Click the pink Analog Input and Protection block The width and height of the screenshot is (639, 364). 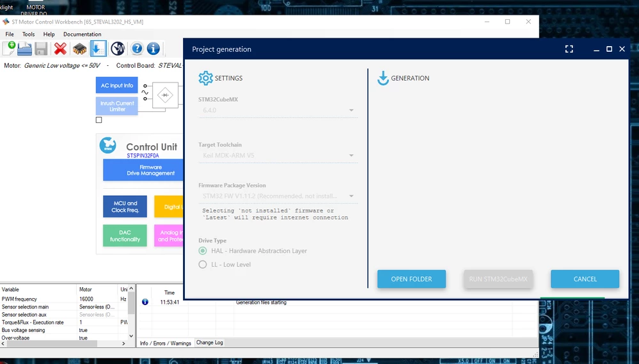169,235
